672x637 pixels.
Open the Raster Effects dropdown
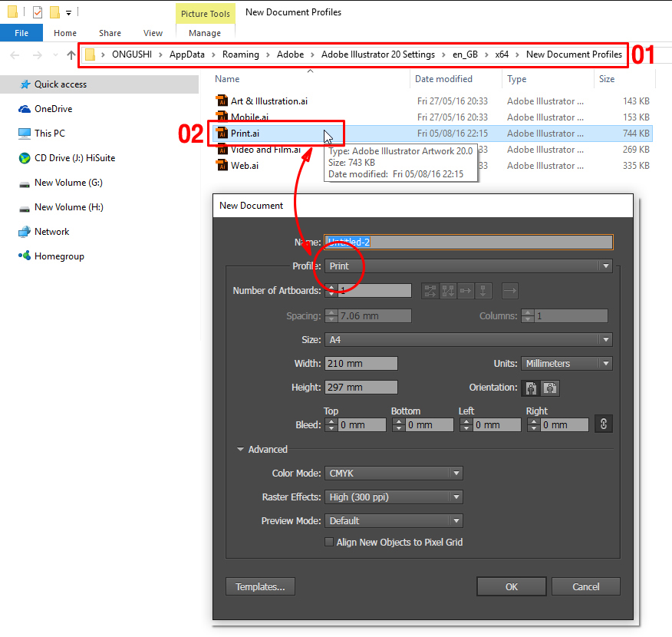tap(394, 497)
